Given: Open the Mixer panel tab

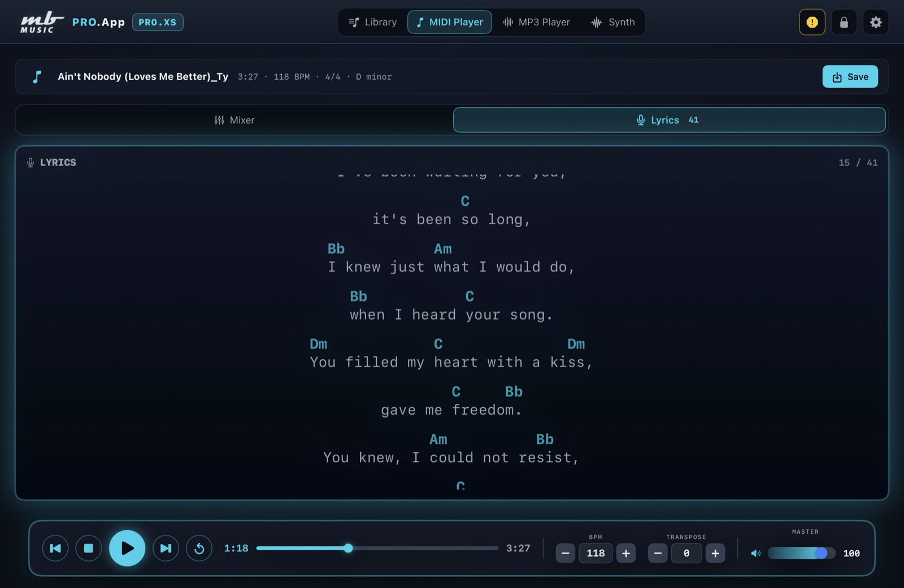Looking at the screenshot, I should 234,120.
